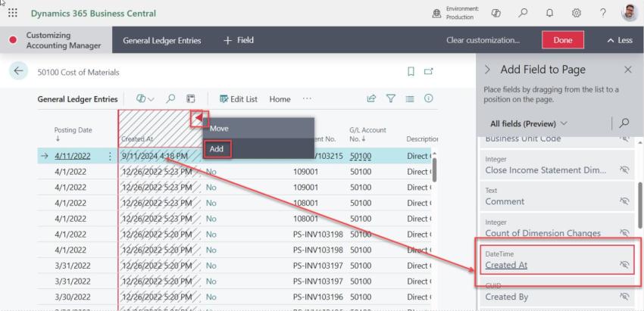
Task: Click the analysis mode icon in toolbar
Action: click(191, 98)
